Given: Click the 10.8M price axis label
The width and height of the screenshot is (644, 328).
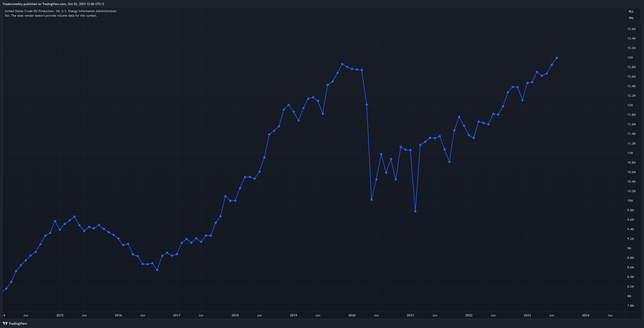Looking at the screenshot, I should 631,162.
